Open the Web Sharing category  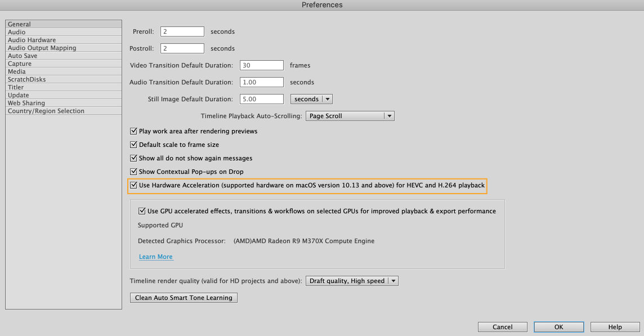point(64,103)
